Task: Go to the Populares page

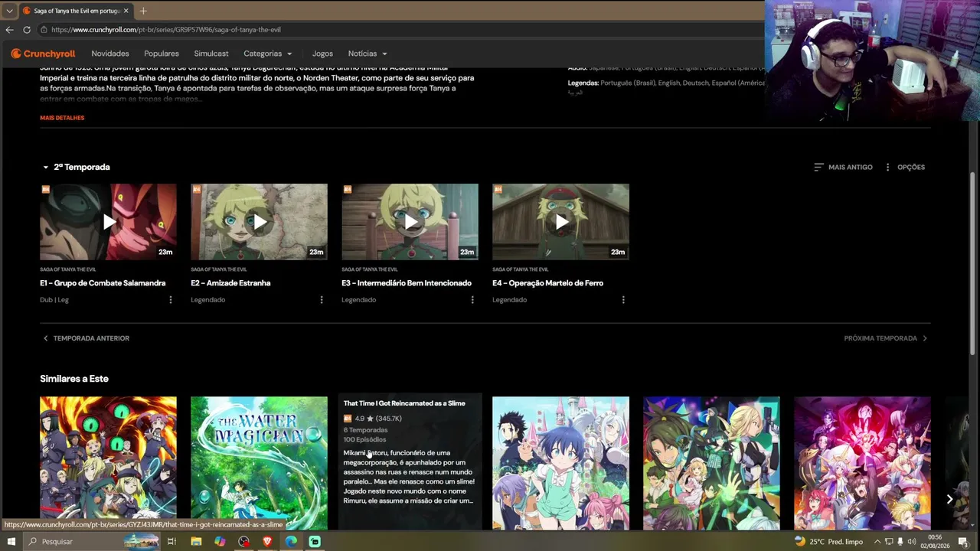Action: (x=162, y=54)
